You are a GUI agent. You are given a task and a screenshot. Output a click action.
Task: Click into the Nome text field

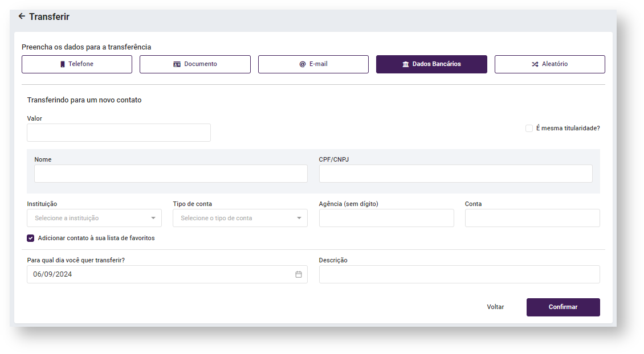(170, 174)
